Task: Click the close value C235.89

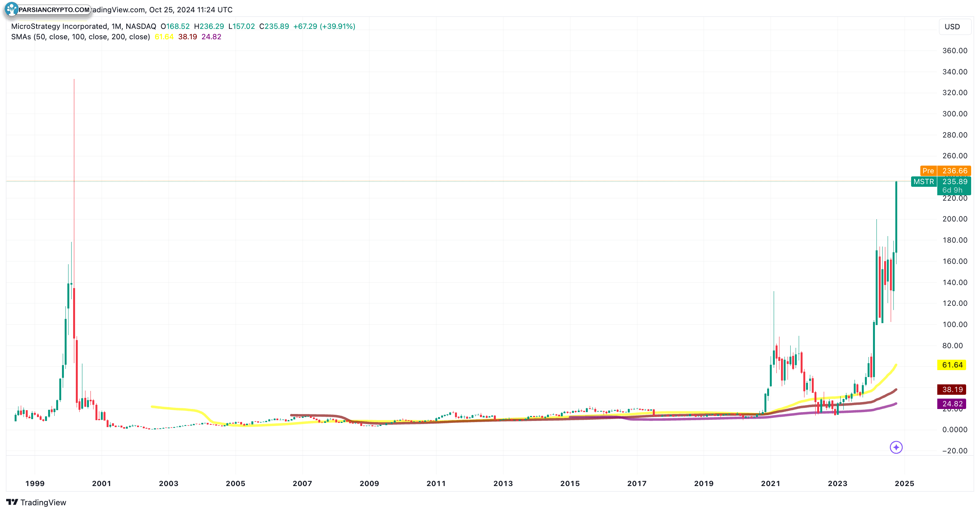Action: coord(274,26)
